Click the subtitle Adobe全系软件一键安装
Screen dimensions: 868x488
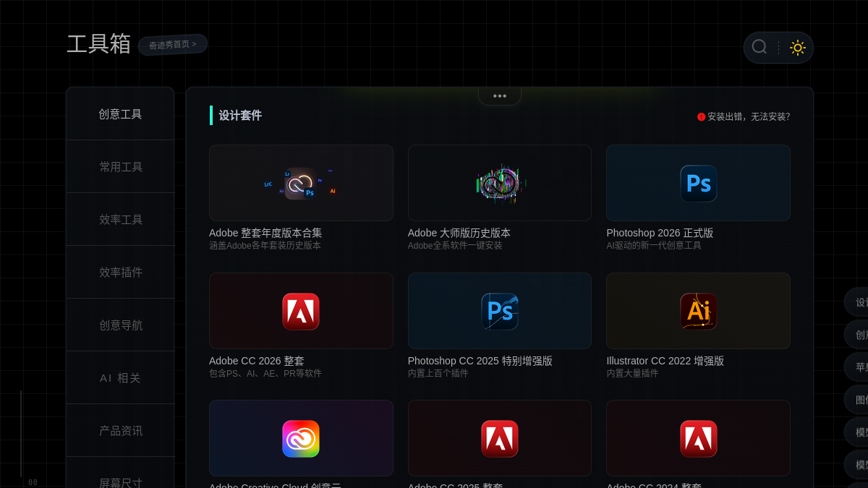(455, 246)
